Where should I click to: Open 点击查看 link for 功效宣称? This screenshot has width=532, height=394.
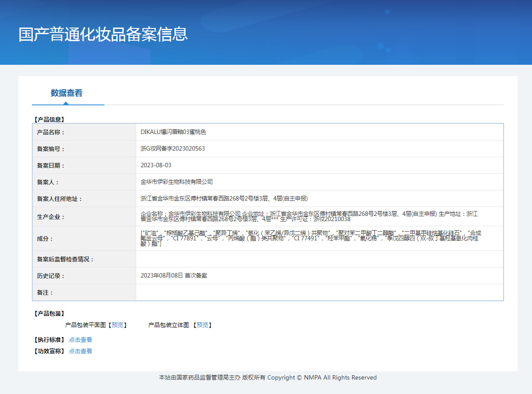pyautogui.click(x=81, y=351)
